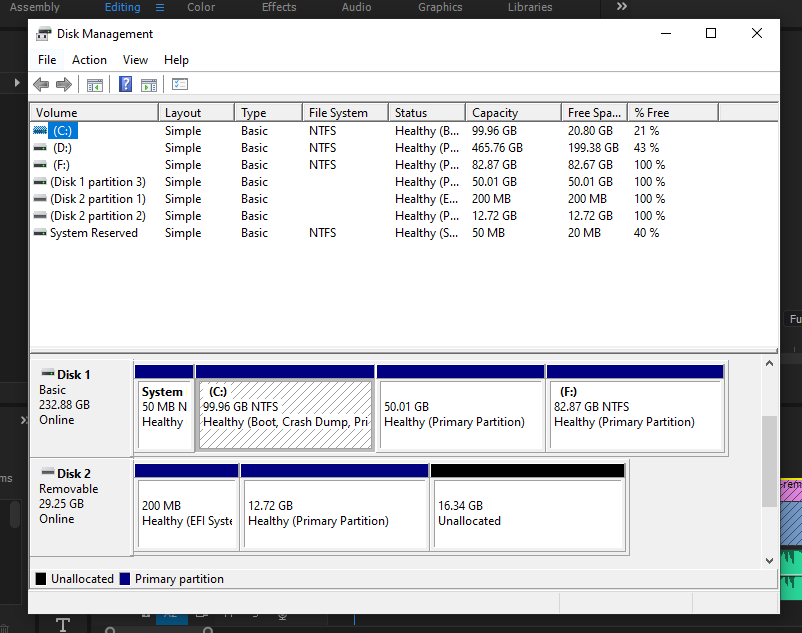
Task: Click the 199.38 GB free space cell
Action: pos(593,148)
